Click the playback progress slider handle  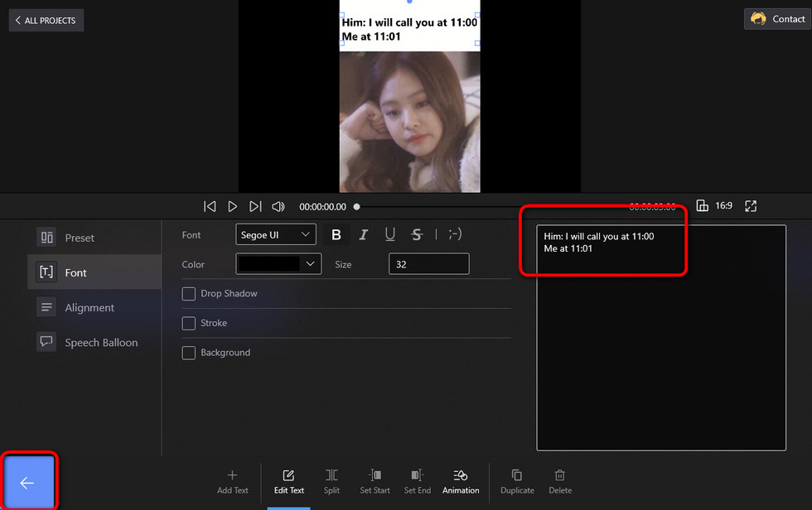click(356, 206)
